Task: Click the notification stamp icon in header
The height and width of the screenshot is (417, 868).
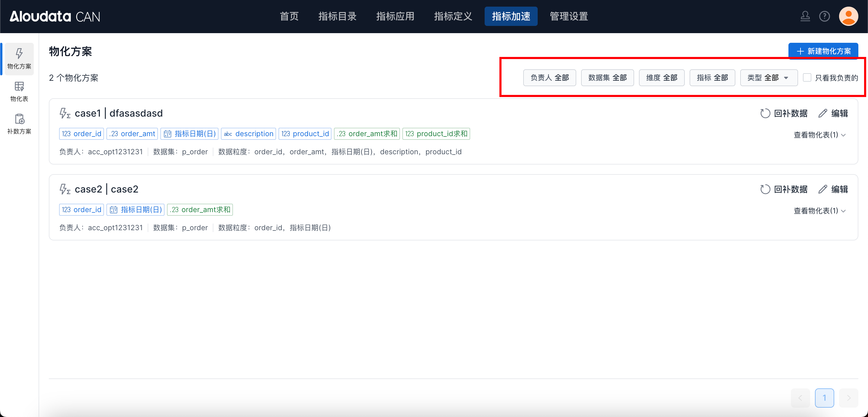Action: pos(805,16)
